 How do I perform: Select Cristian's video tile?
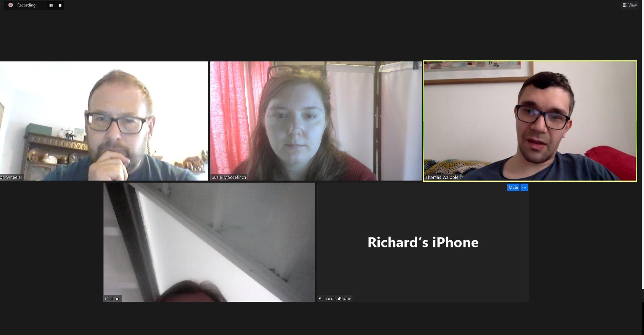coord(209,242)
